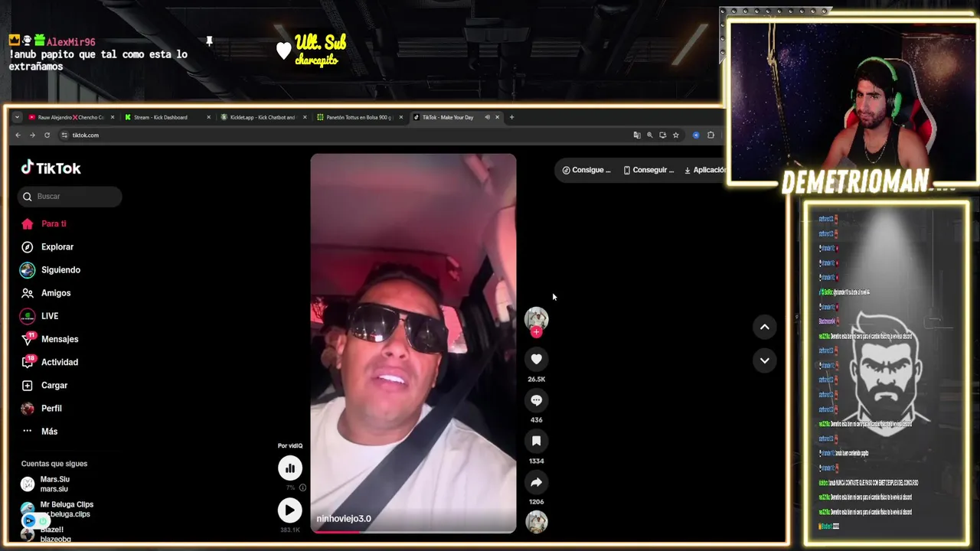Bookmark the video with save icon
980x551 pixels.
(x=536, y=441)
